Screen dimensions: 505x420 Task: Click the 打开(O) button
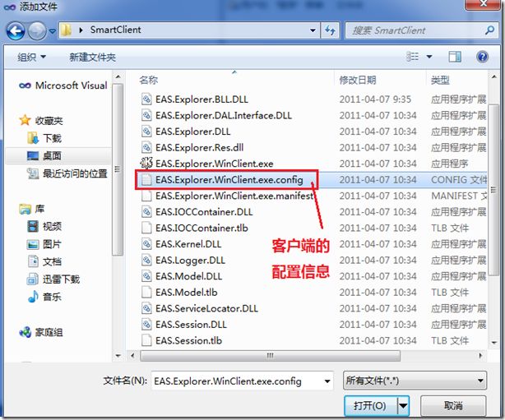[371, 405]
